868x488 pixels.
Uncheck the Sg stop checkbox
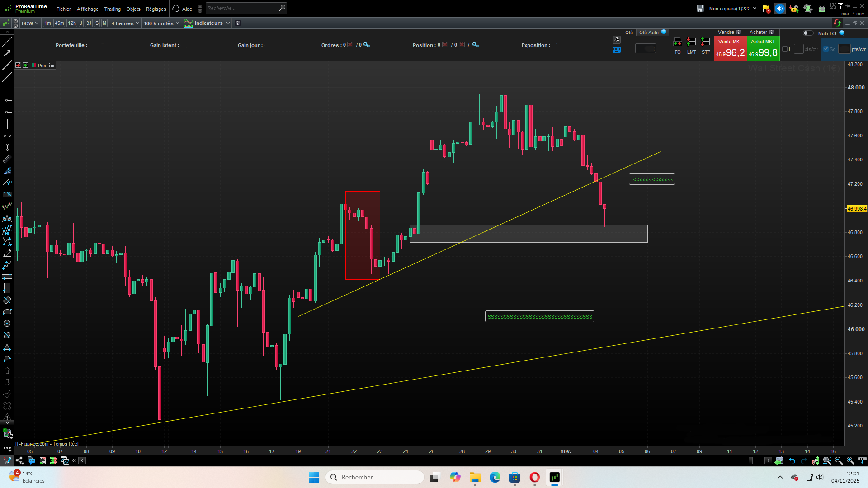click(826, 49)
